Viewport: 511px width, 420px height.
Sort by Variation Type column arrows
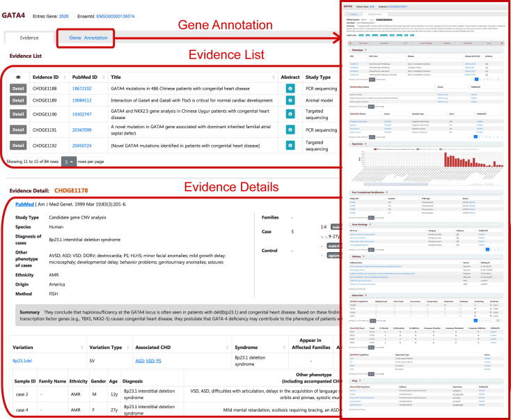tap(128, 348)
